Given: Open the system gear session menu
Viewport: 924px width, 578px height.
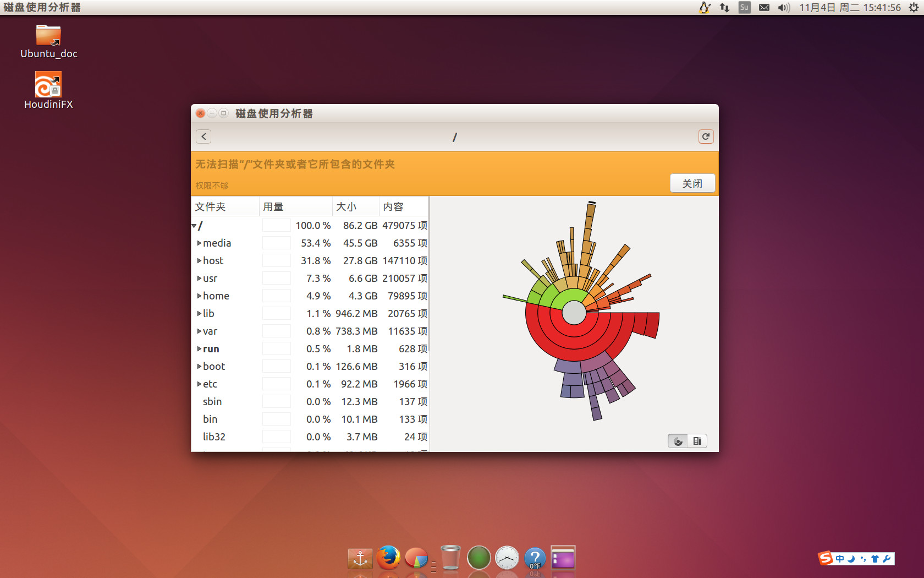Looking at the screenshot, I should point(914,7).
